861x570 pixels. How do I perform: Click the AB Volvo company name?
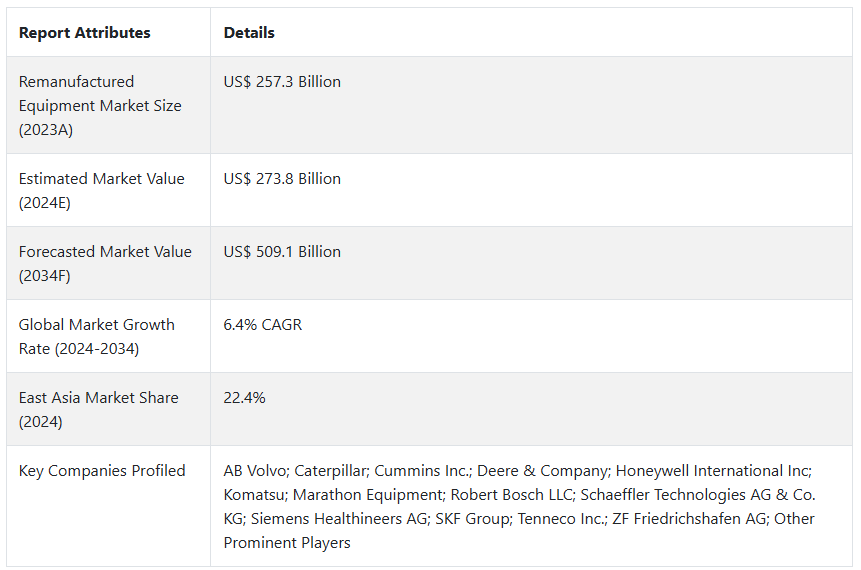point(254,471)
